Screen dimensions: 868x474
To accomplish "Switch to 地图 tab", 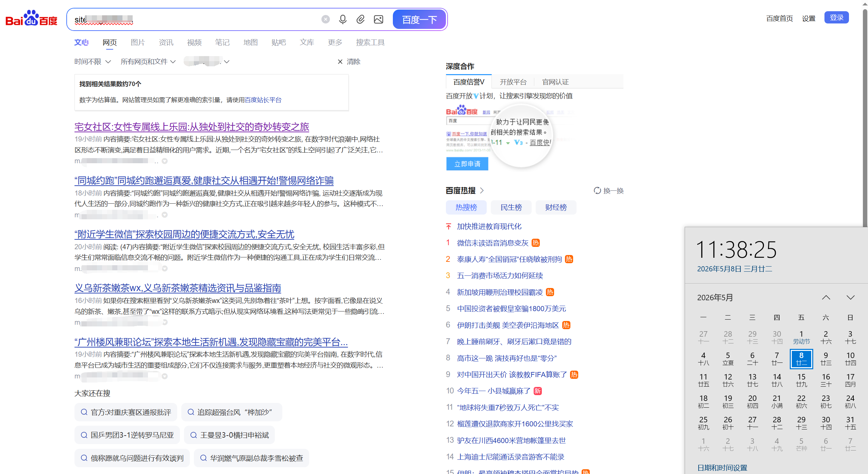I will tap(251, 43).
